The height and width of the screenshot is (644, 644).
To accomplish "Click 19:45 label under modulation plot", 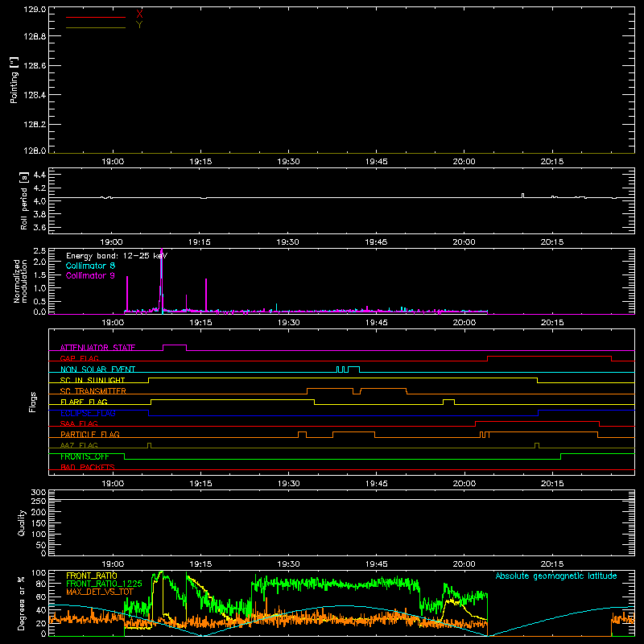I will [376, 323].
